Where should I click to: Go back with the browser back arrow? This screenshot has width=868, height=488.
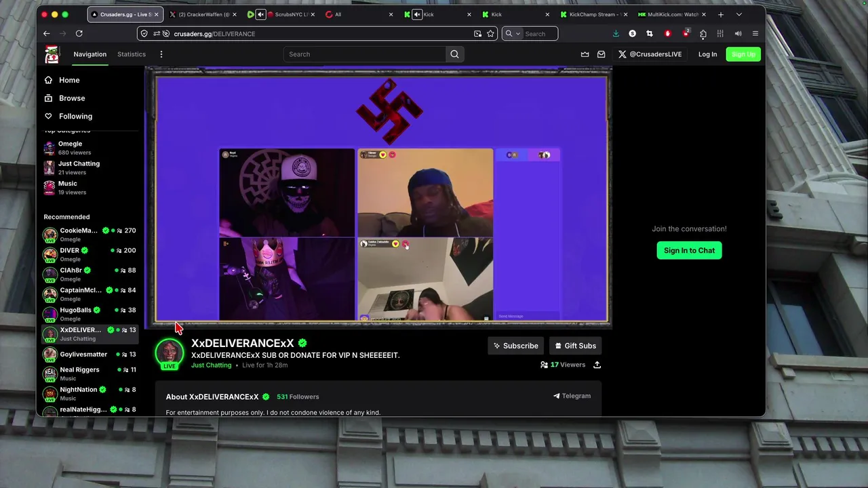click(x=46, y=33)
